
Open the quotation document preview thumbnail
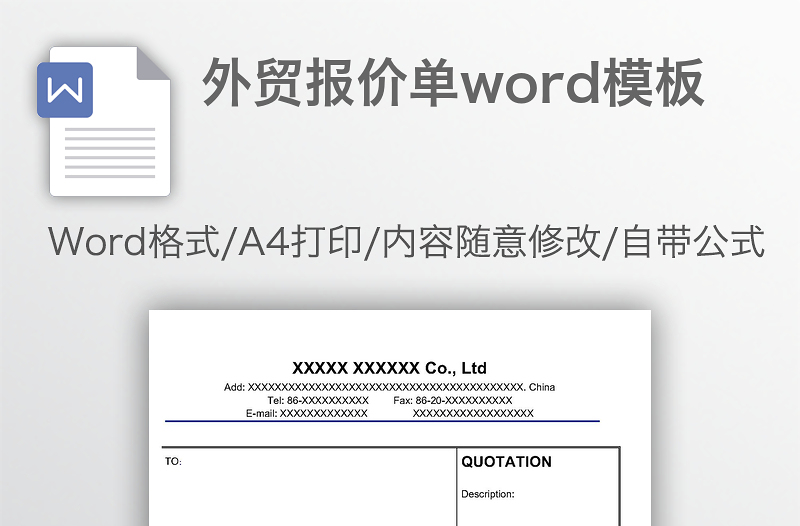coord(400,418)
